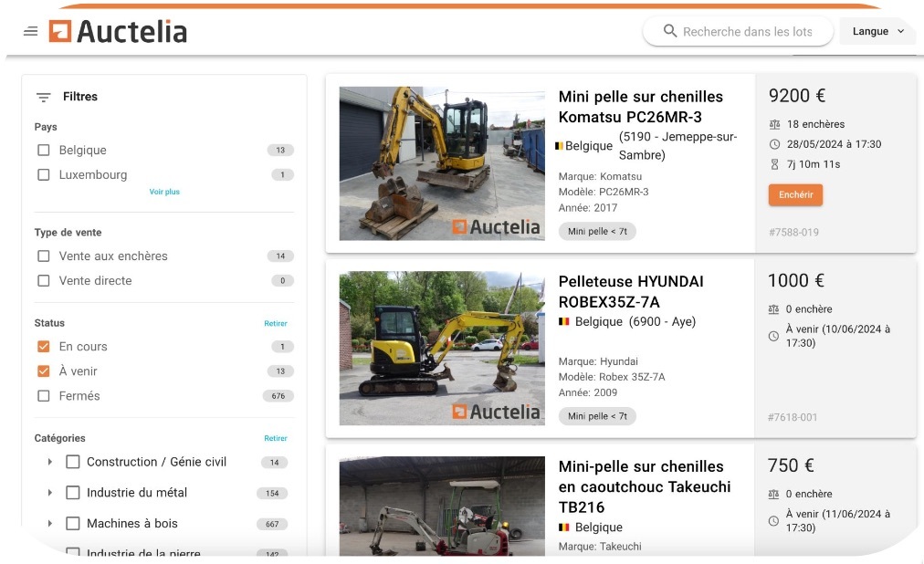This screenshot has height=564, width=924.
Task: Check the Luxembourg country filter
Action: click(x=44, y=175)
